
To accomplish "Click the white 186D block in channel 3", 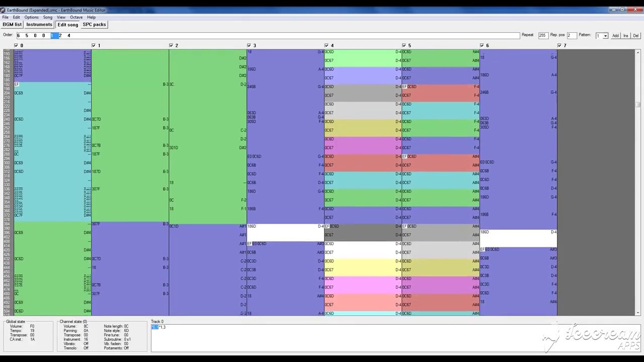I will click(285, 233).
